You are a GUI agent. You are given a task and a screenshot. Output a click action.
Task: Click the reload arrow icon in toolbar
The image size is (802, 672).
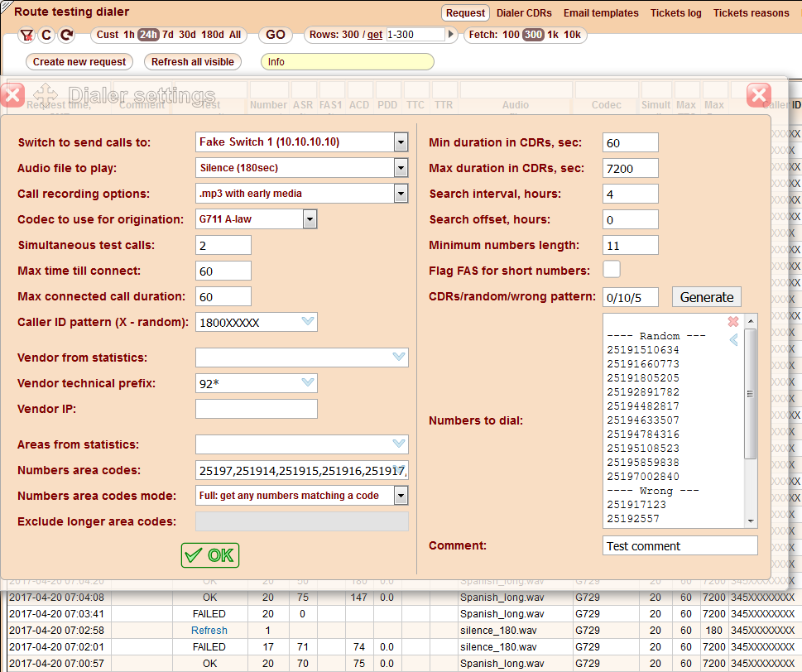[67, 35]
